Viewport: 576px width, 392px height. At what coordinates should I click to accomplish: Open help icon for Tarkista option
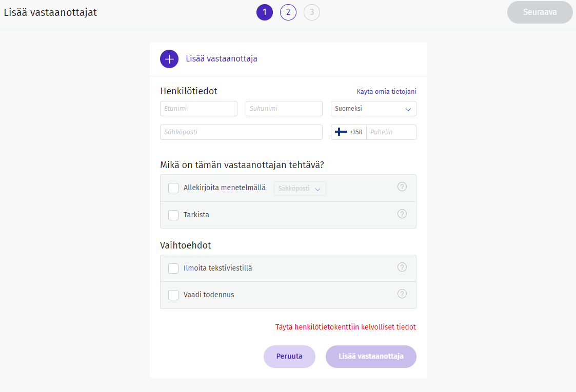402,214
